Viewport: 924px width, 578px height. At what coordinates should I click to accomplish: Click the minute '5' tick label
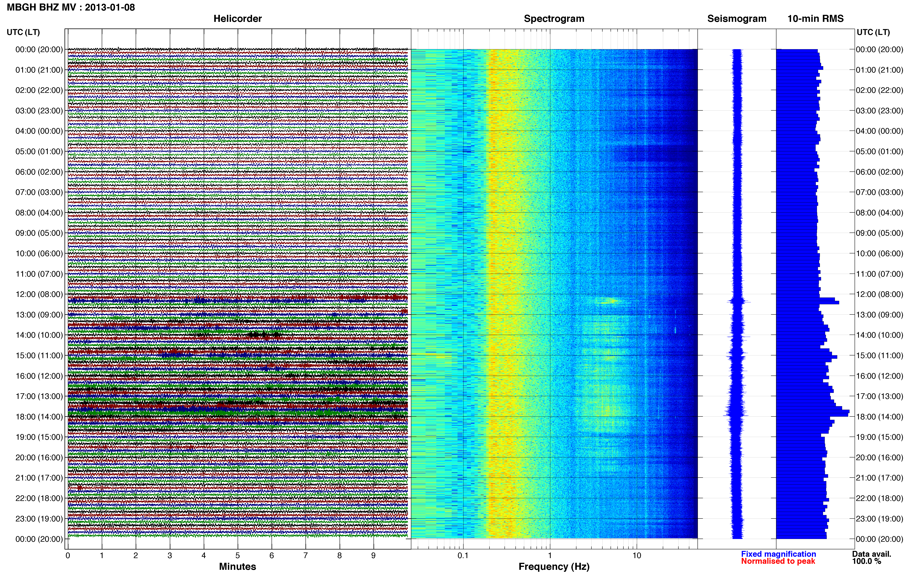point(238,555)
